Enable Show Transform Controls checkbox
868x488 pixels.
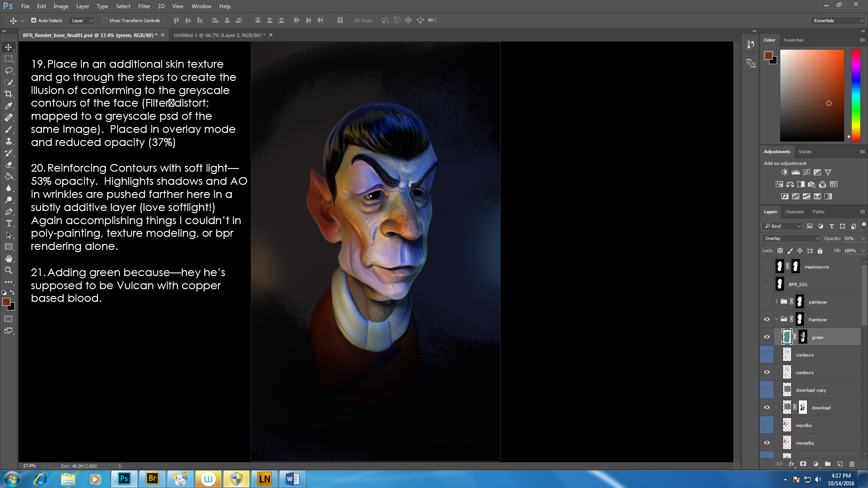pyautogui.click(x=105, y=20)
